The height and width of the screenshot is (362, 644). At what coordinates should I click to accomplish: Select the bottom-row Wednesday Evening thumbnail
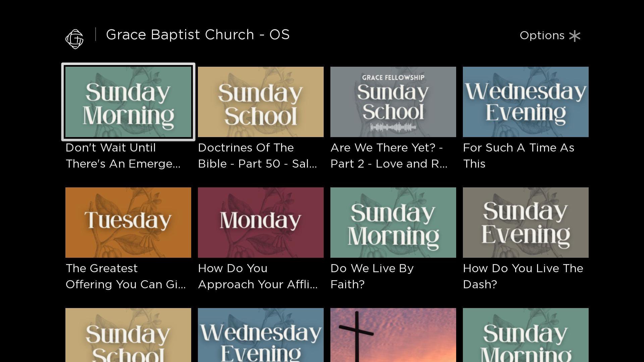click(x=261, y=335)
